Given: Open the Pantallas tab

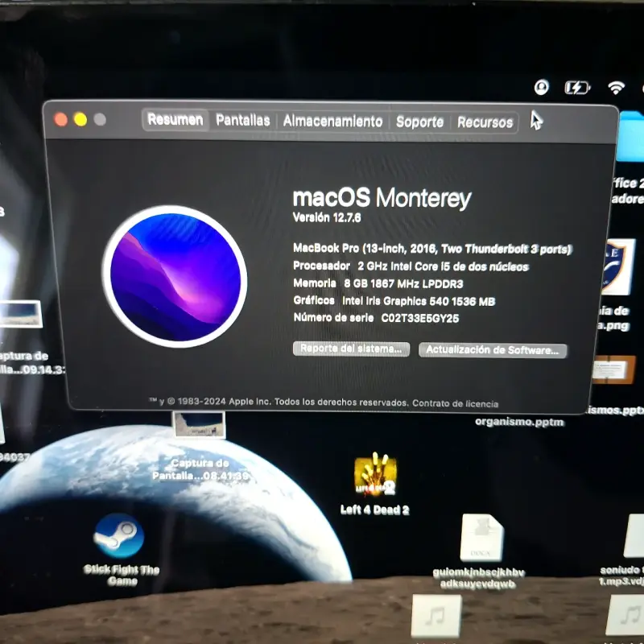Looking at the screenshot, I should pos(243,120).
